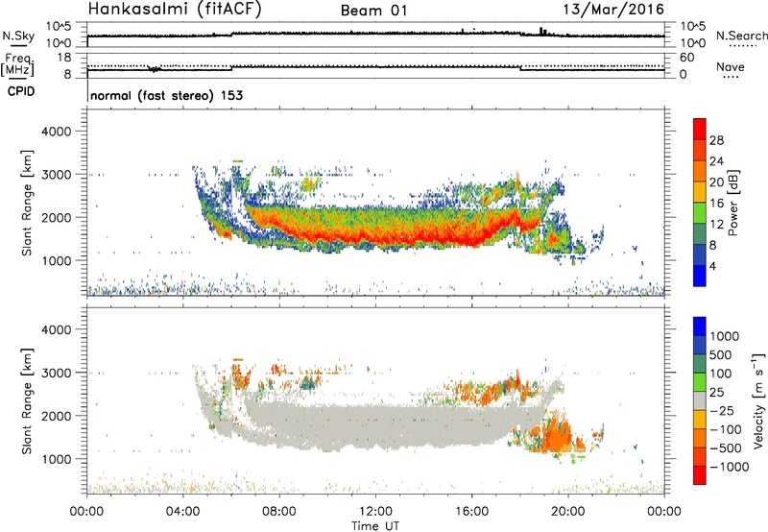Viewport: 768px width, 532px height.
Task: Click the '-25' tick on velocity colorbar
Action: [722, 411]
